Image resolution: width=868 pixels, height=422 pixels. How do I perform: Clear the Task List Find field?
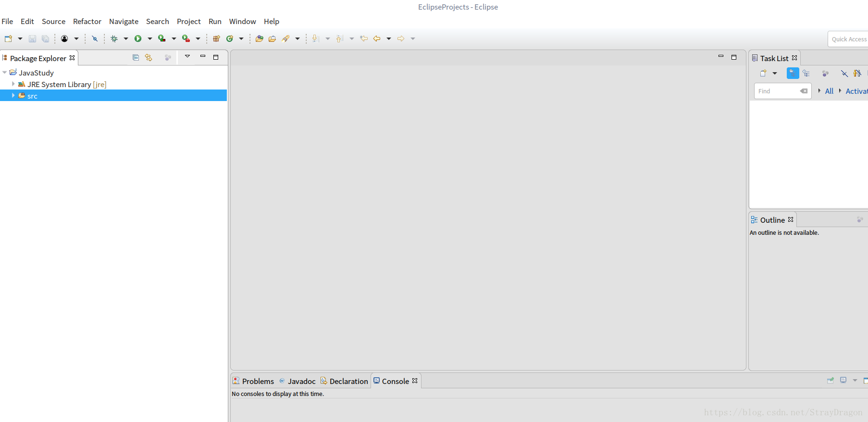pyautogui.click(x=804, y=91)
